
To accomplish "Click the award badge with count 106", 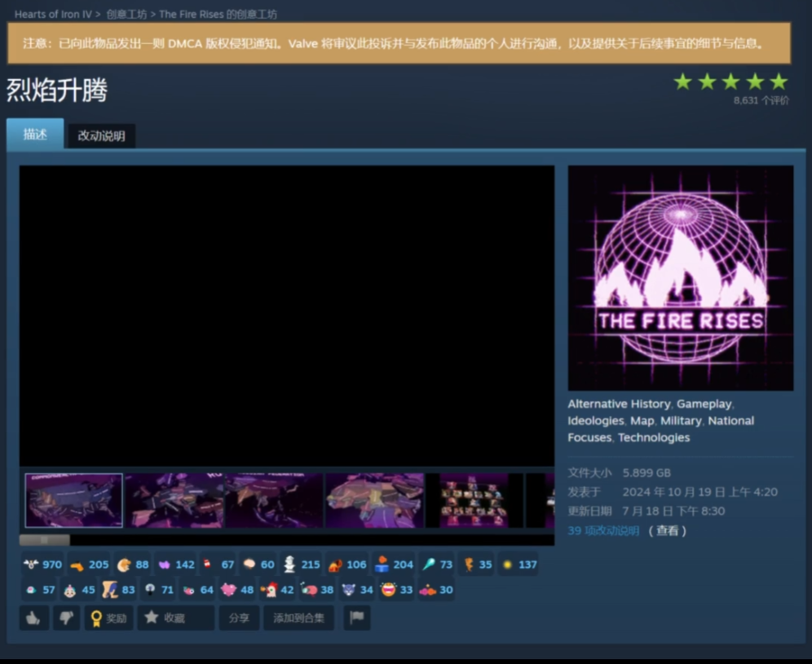I will [x=347, y=564].
